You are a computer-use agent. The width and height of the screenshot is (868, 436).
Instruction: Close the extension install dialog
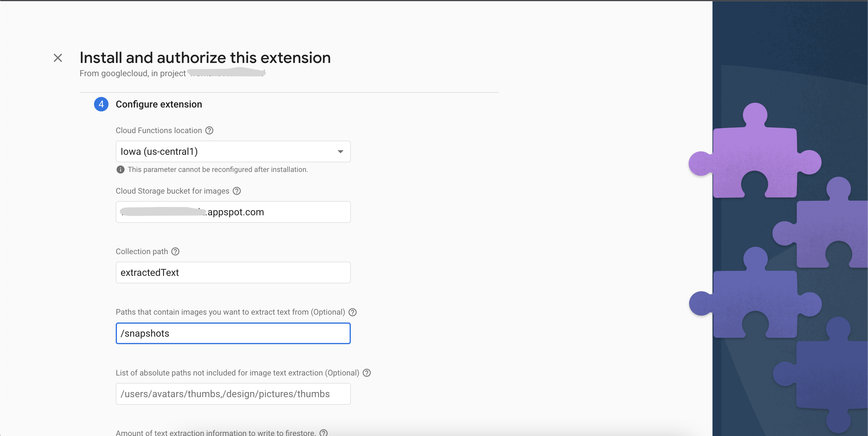58,58
